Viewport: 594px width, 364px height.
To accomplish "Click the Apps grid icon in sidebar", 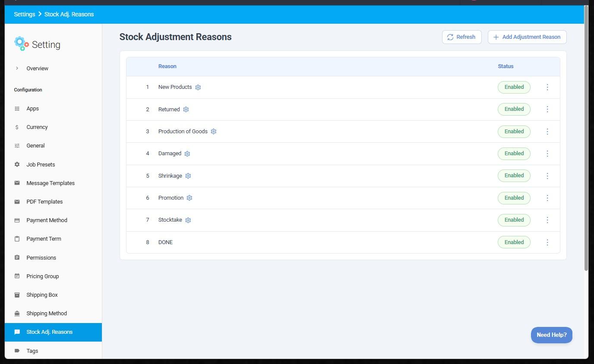I will click(x=17, y=109).
